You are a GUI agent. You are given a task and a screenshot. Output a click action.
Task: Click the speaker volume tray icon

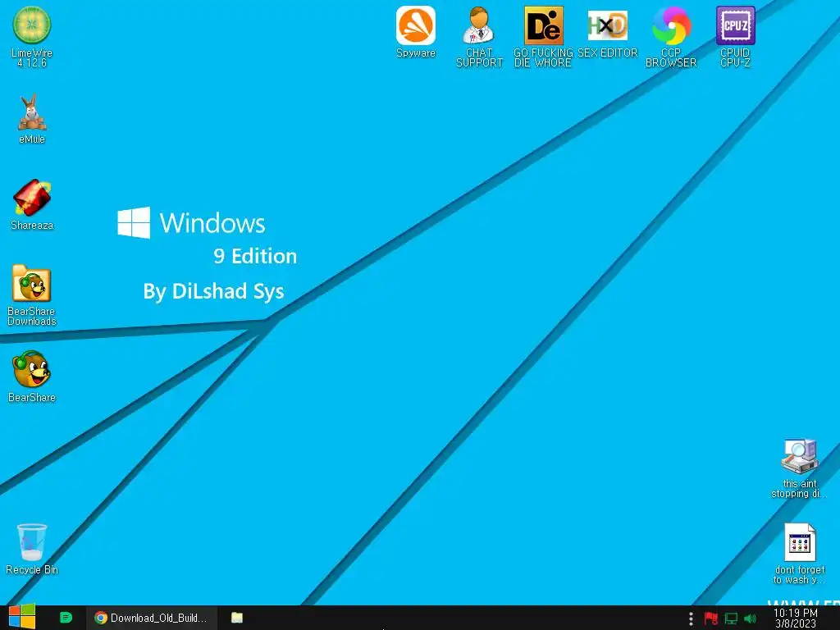[750, 619]
